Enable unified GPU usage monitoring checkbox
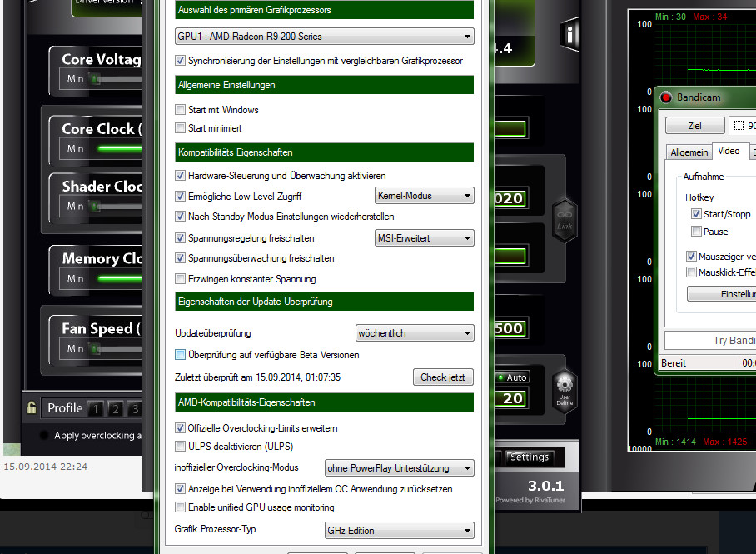Screen dimensions: 756x554 (181, 507)
